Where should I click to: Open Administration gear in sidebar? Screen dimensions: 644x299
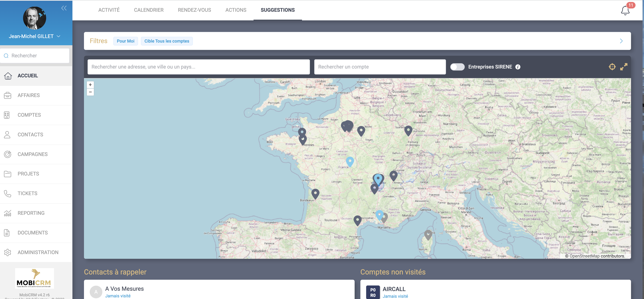tap(8, 252)
